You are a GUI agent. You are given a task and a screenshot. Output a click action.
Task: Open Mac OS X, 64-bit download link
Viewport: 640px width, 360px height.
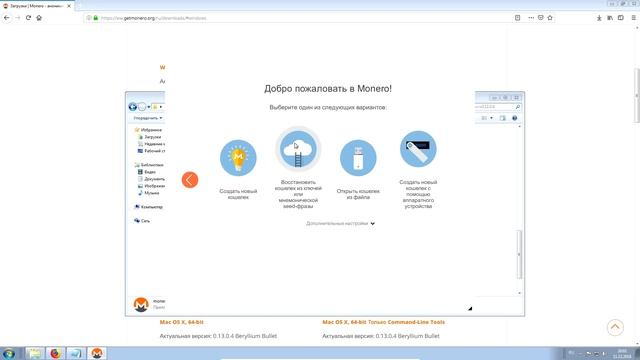point(181,322)
